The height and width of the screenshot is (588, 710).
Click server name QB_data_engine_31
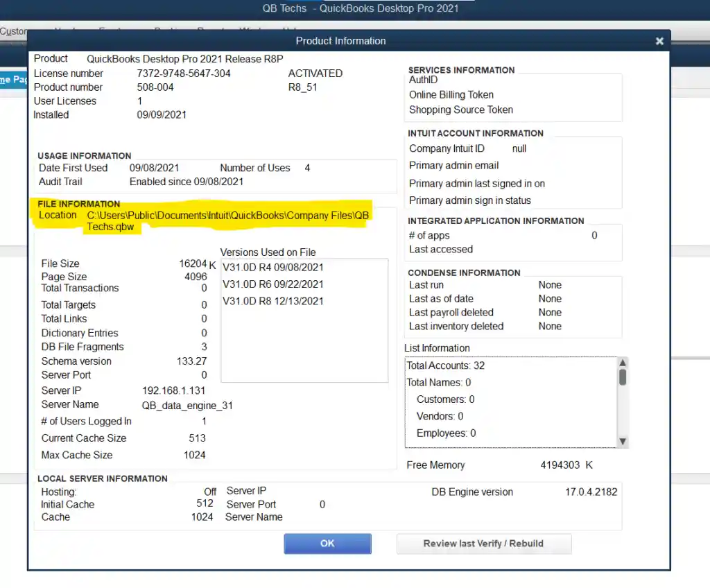187,406
